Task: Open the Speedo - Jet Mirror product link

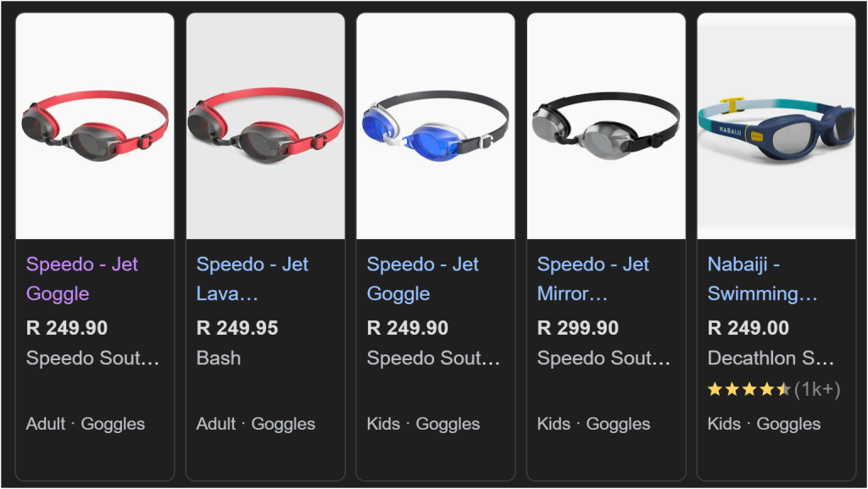Action: (593, 279)
